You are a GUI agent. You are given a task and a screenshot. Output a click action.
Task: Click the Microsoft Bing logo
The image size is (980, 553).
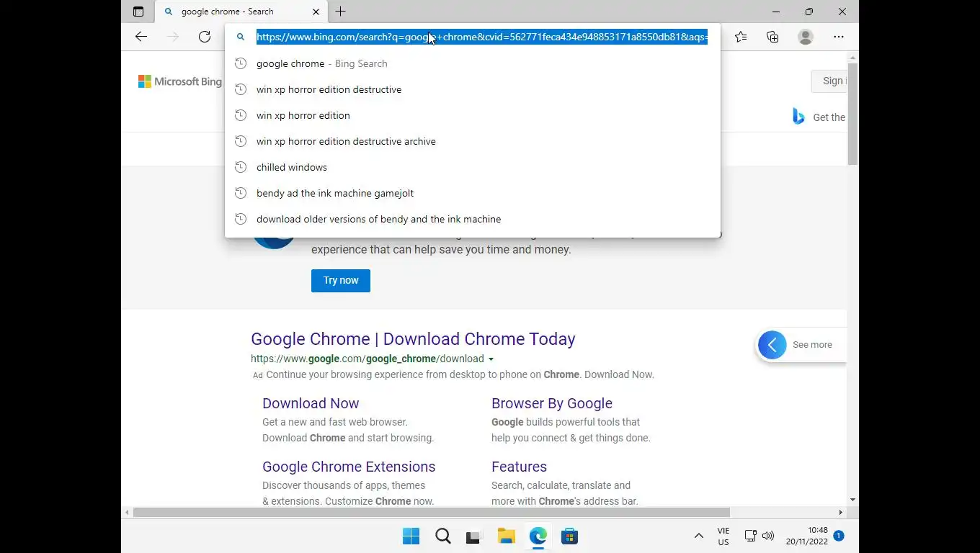click(x=180, y=81)
